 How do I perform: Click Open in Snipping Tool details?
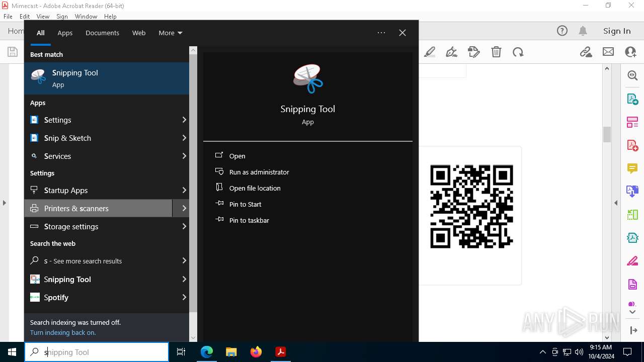pyautogui.click(x=237, y=156)
